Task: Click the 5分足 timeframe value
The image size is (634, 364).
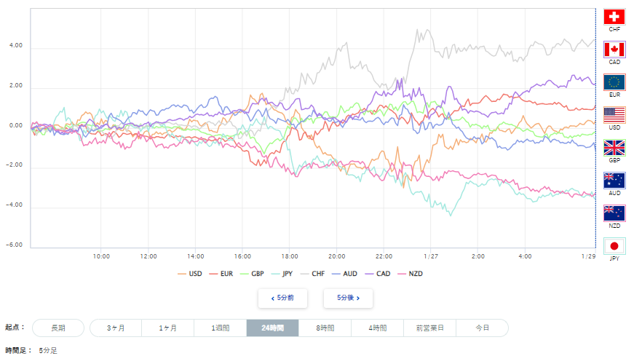Action: click(48, 351)
